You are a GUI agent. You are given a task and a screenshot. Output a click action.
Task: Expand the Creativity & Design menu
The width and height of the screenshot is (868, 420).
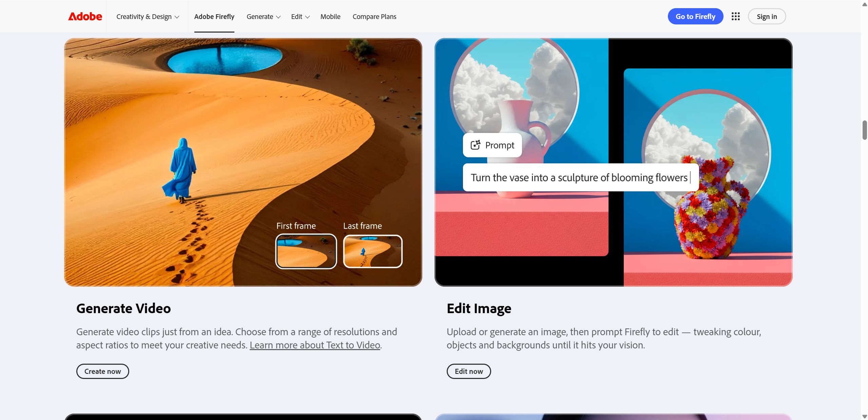(148, 17)
